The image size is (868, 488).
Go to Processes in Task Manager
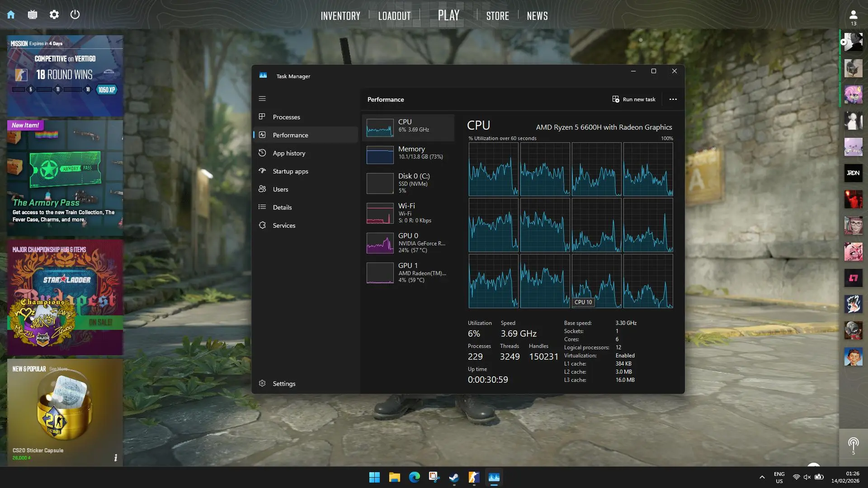pyautogui.click(x=306, y=117)
